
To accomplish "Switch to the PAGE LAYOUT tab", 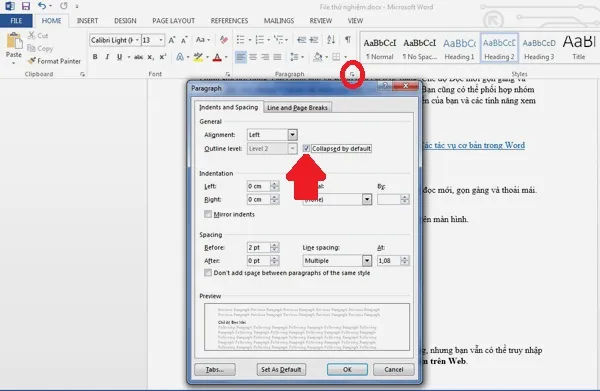I will pyautogui.click(x=173, y=21).
